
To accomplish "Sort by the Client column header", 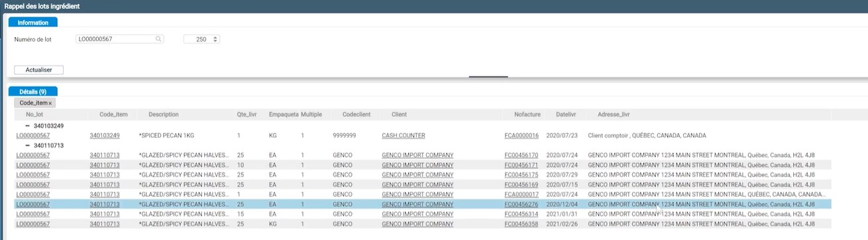I will pos(399,115).
